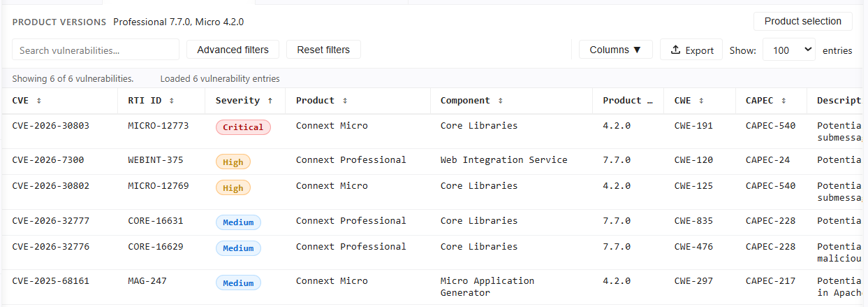Change the Show entries count dropdown

coord(789,50)
